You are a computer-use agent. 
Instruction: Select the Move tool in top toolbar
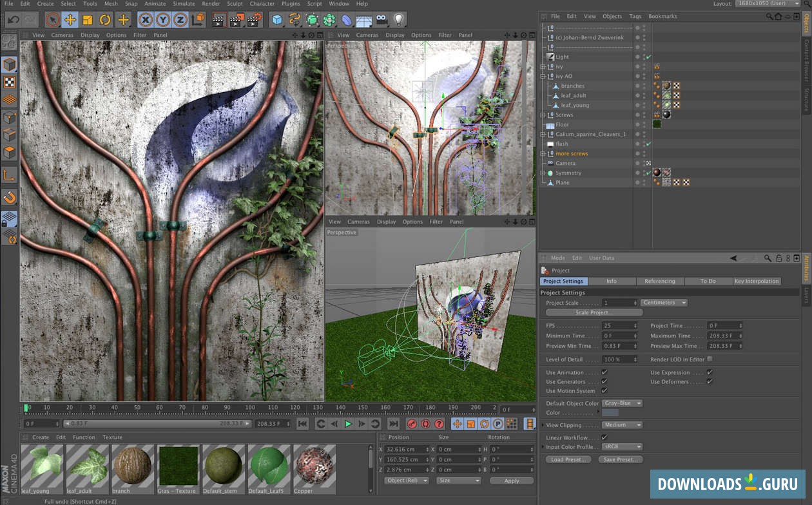click(70, 20)
